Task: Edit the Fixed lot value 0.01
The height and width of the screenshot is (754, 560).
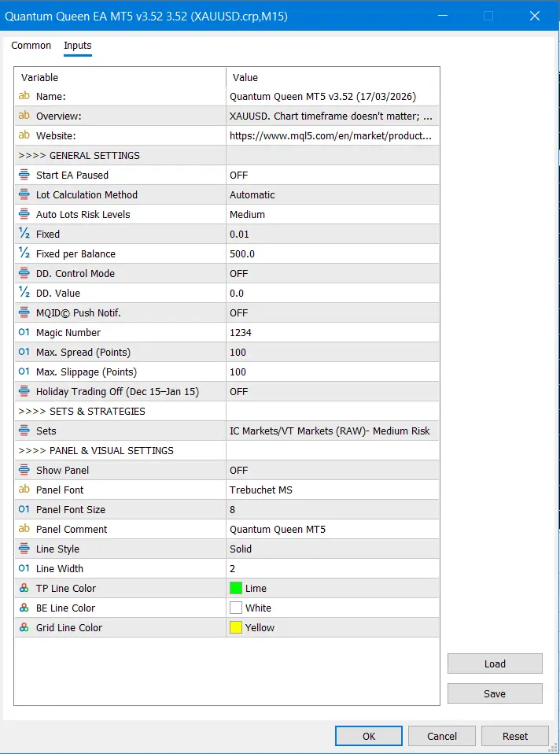Action: coord(333,235)
